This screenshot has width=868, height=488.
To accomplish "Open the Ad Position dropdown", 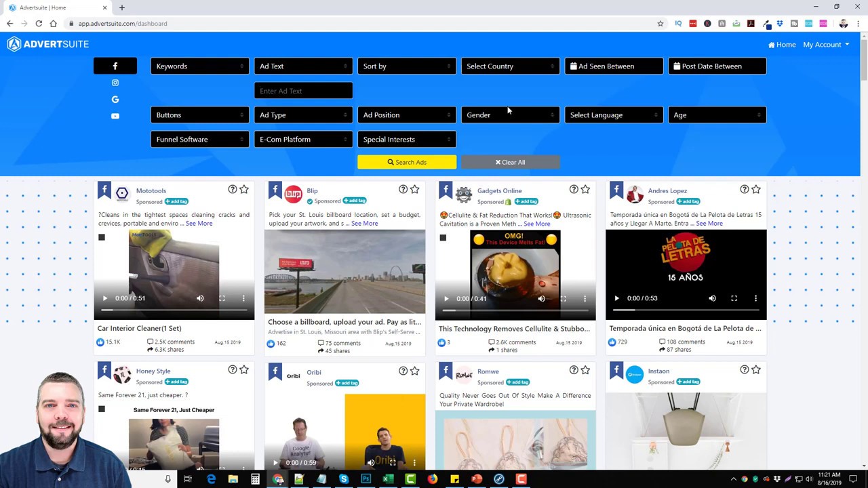I will pos(407,115).
